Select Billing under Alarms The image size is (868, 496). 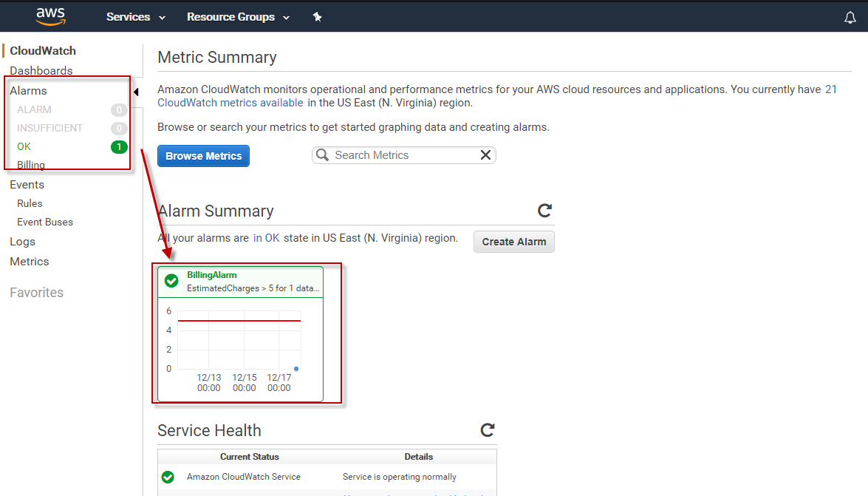[x=31, y=165]
